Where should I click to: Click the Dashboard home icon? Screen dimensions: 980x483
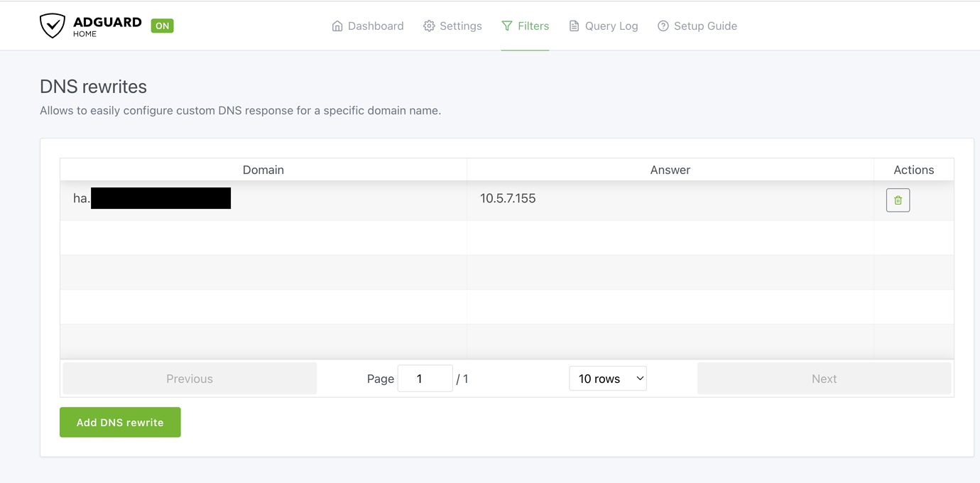pos(337,26)
